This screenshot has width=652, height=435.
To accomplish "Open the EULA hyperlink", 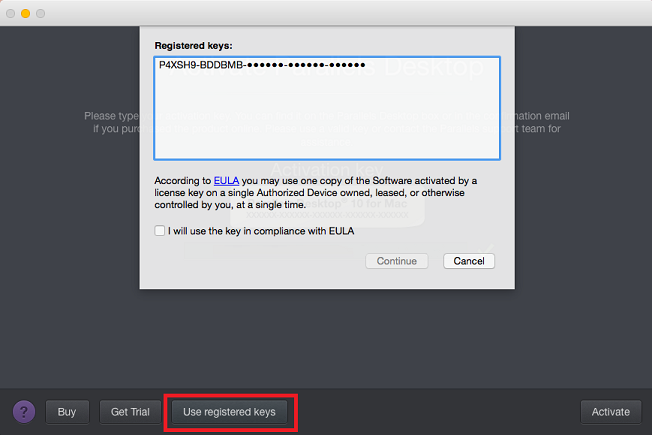I will [226, 181].
